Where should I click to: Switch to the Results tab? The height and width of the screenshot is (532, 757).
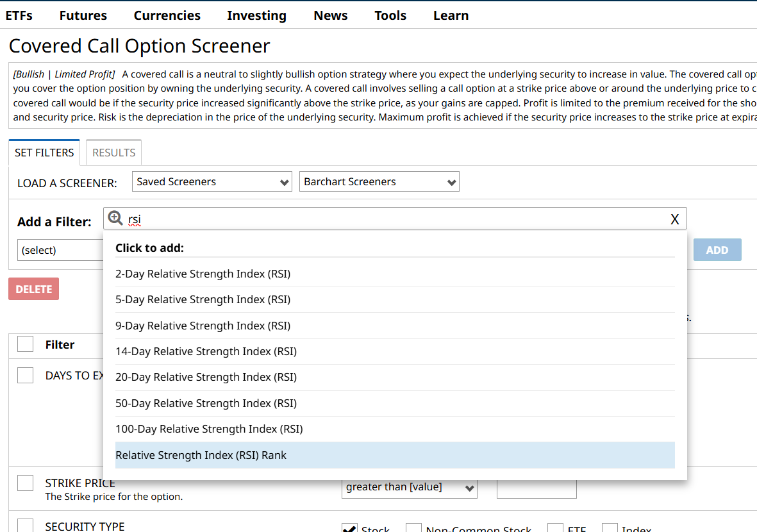(113, 153)
